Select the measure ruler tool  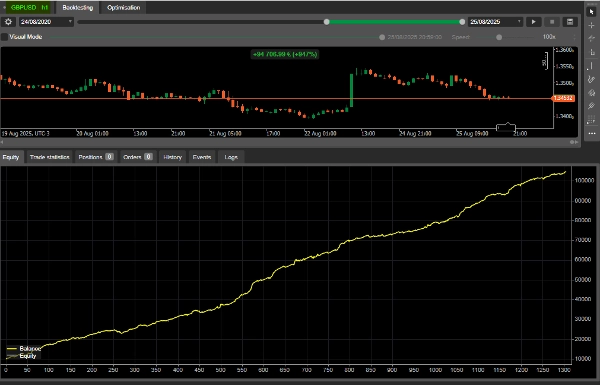click(x=592, y=52)
